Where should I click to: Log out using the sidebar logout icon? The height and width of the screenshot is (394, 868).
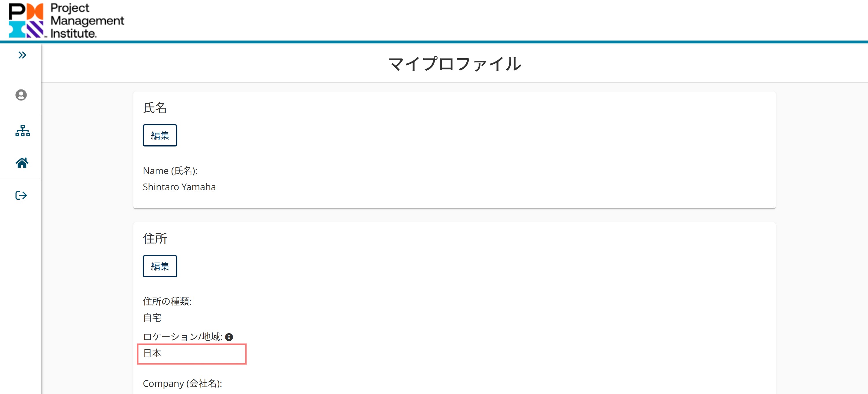click(x=22, y=195)
